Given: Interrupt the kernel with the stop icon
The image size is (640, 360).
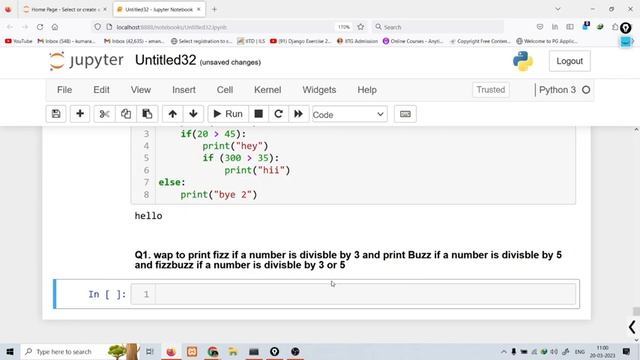Looking at the screenshot, I should [258, 114].
